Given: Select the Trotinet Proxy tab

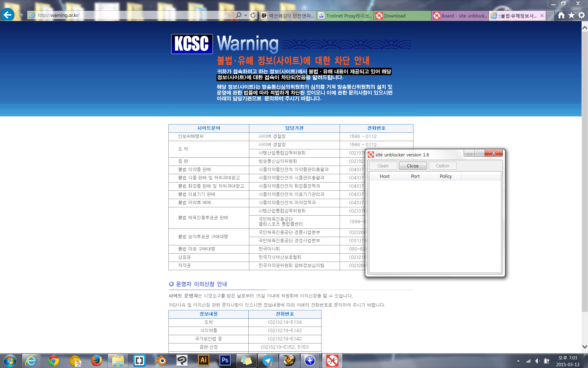Looking at the screenshot, I should click(346, 16).
